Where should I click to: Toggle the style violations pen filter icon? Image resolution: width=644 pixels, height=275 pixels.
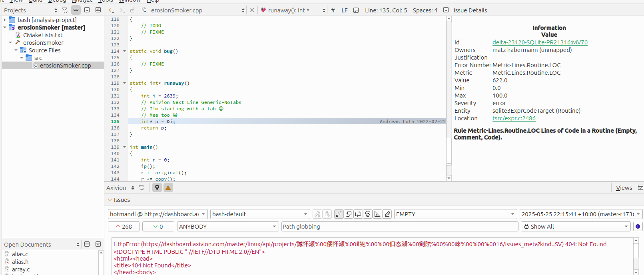click(387, 214)
